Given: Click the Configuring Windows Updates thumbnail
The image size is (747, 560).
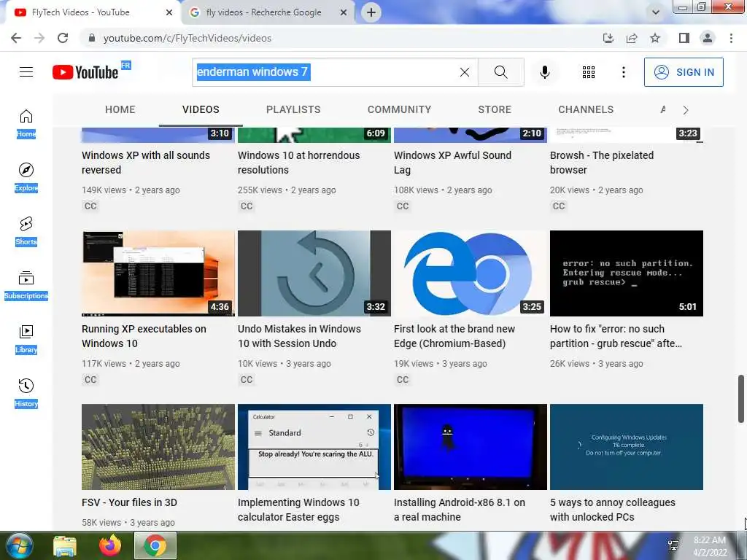Looking at the screenshot, I should click(627, 447).
